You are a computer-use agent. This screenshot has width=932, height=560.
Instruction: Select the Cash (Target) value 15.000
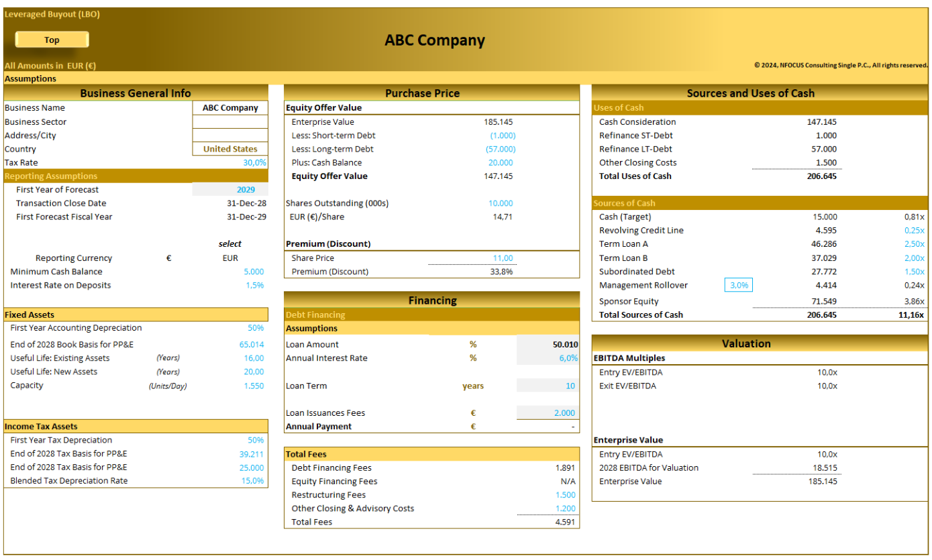(x=824, y=217)
